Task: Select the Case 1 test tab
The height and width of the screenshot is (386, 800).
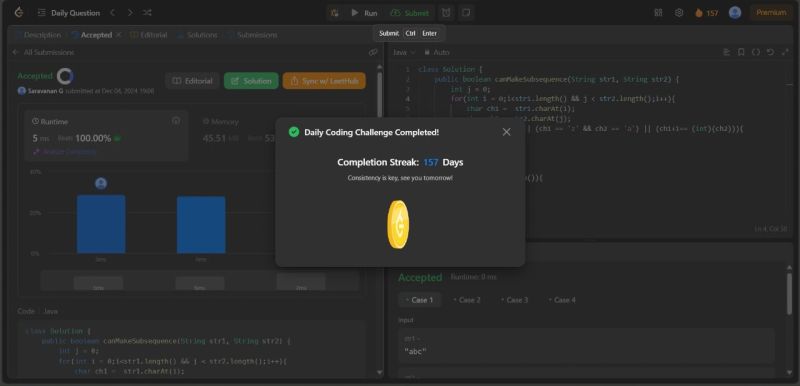Action: pos(419,300)
